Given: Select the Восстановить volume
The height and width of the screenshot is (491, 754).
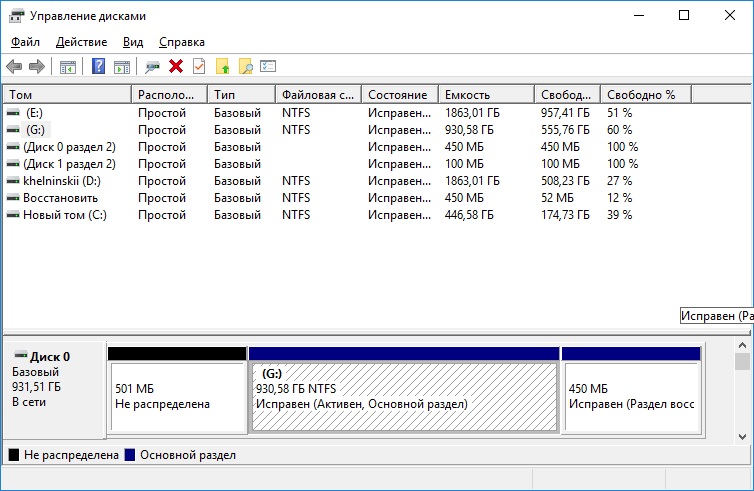Looking at the screenshot, I should 61,198.
